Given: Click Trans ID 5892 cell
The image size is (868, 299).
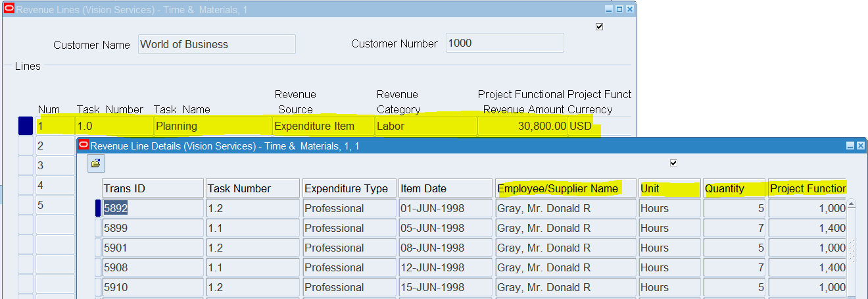Looking at the screenshot, I should pos(153,208).
